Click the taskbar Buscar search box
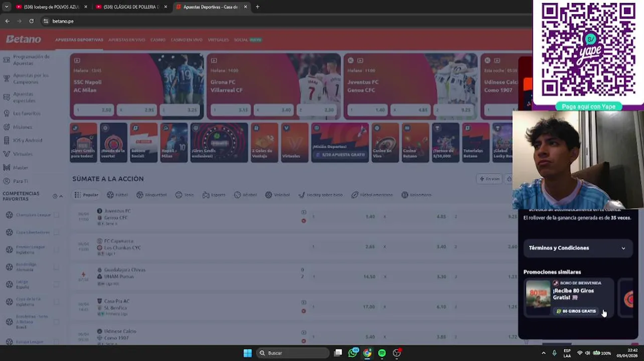Screen dimensions: 644x361 click(x=292, y=353)
